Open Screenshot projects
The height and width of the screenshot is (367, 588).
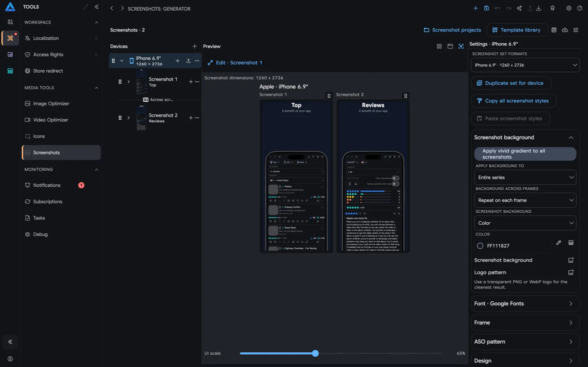pyautogui.click(x=452, y=30)
